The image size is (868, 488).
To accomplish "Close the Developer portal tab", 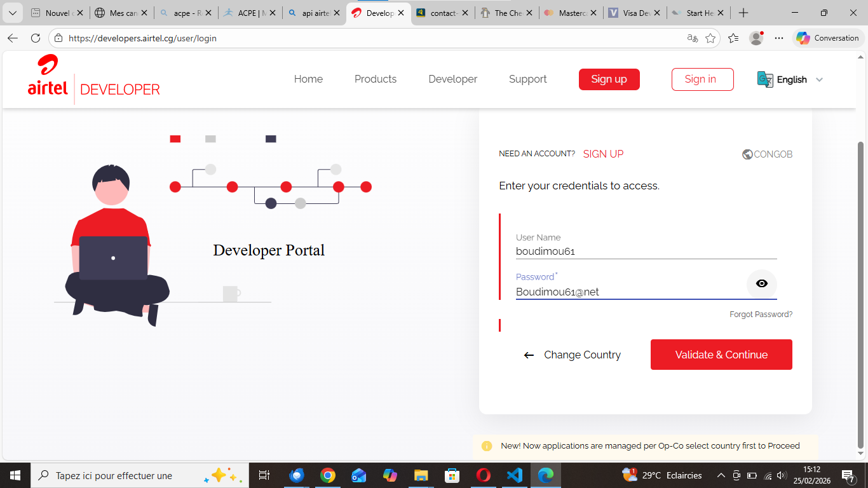I will 401,13.
